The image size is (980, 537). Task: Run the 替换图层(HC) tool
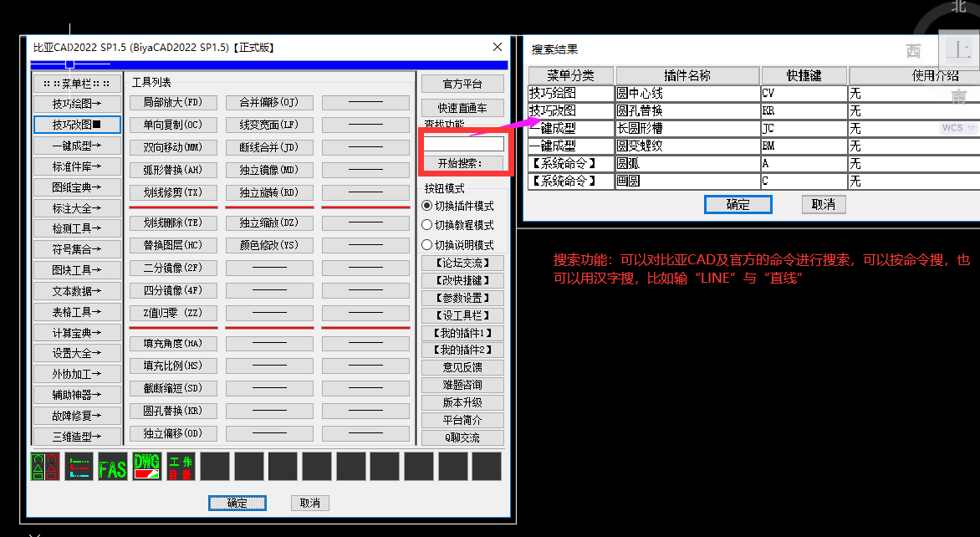173,244
